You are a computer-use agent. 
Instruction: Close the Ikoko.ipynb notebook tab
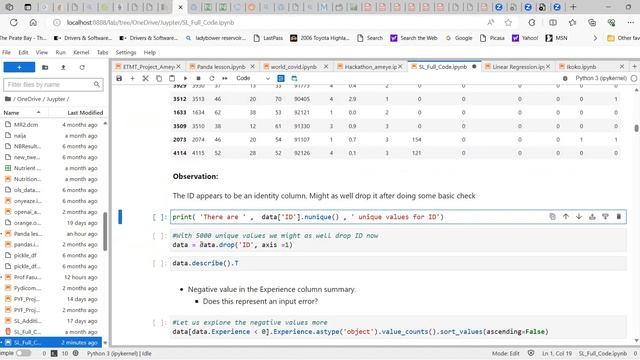(622, 67)
